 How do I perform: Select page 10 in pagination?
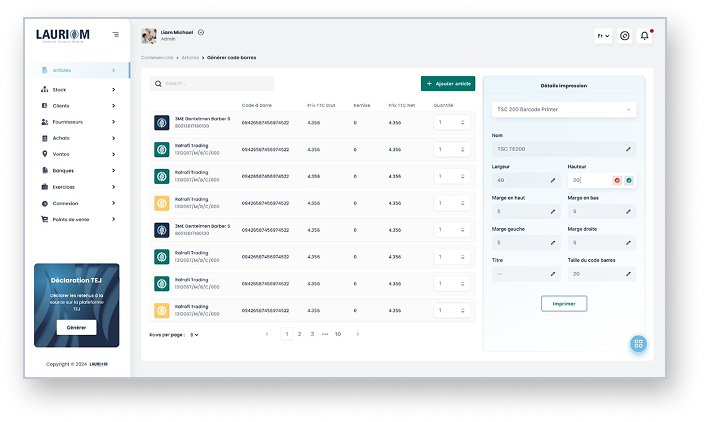(x=338, y=334)
